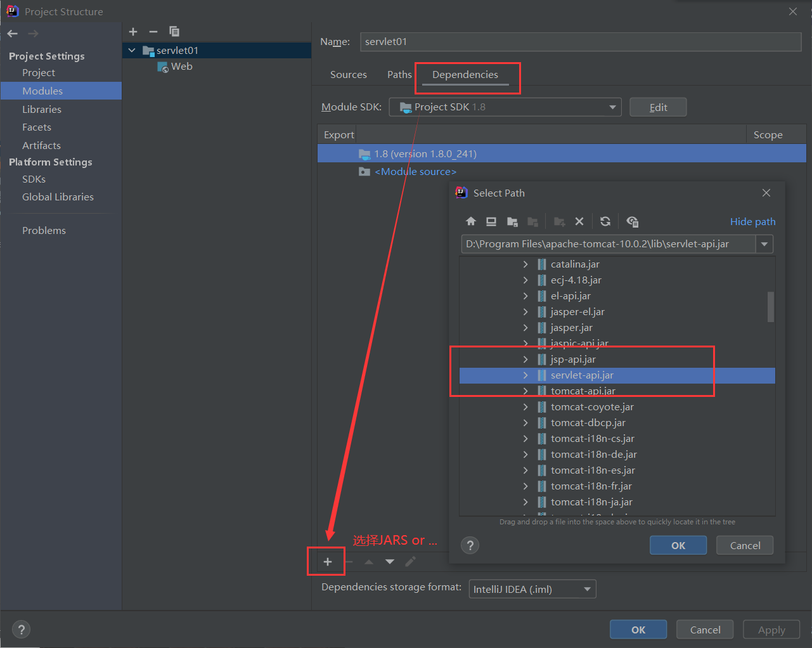Select Modules in Project Settings
812x648 pixels.
coord(61,91)
